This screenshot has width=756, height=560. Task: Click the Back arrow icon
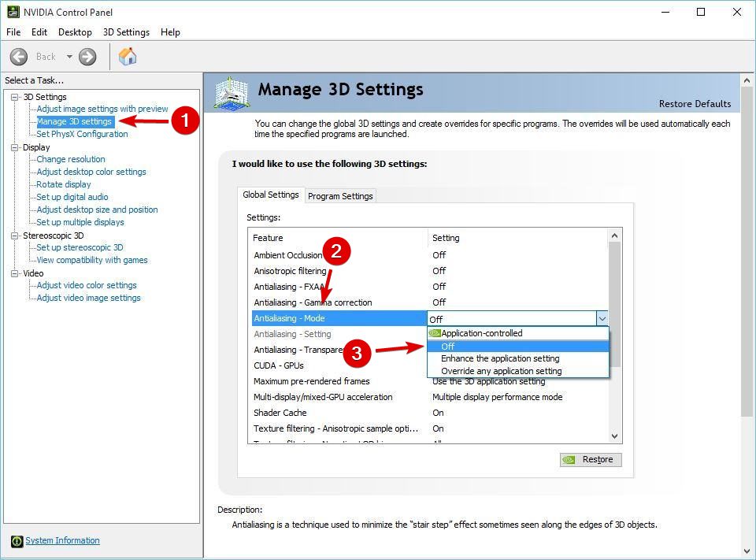pyautogui.click(x=19, y=57)
